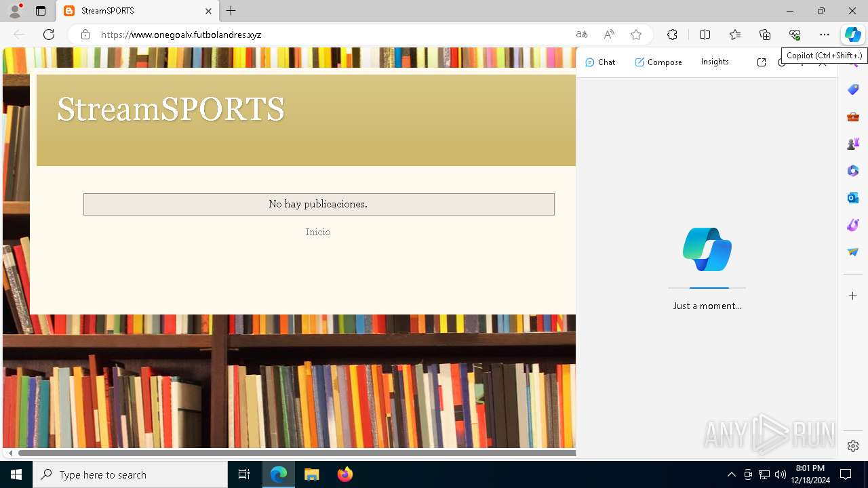This screenshot has width=868, height=488.
Task: Click the address bar URL field
Action: (x=332, y=35)
